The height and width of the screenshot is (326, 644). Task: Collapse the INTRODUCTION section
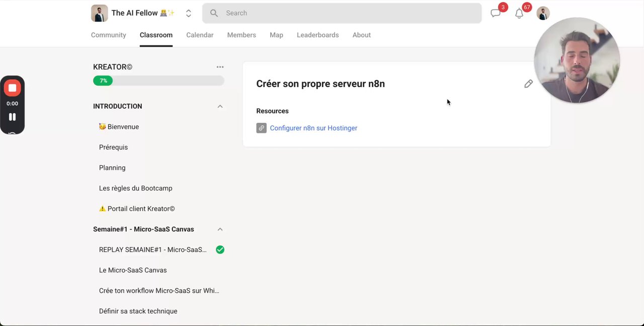tap(220, 106)
